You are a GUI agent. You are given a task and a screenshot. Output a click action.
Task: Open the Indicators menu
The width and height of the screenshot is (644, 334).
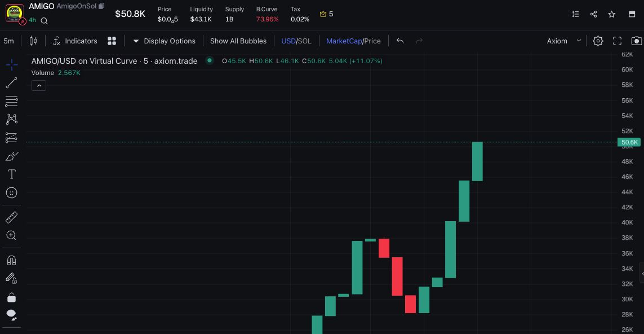(x=75, y=41)
